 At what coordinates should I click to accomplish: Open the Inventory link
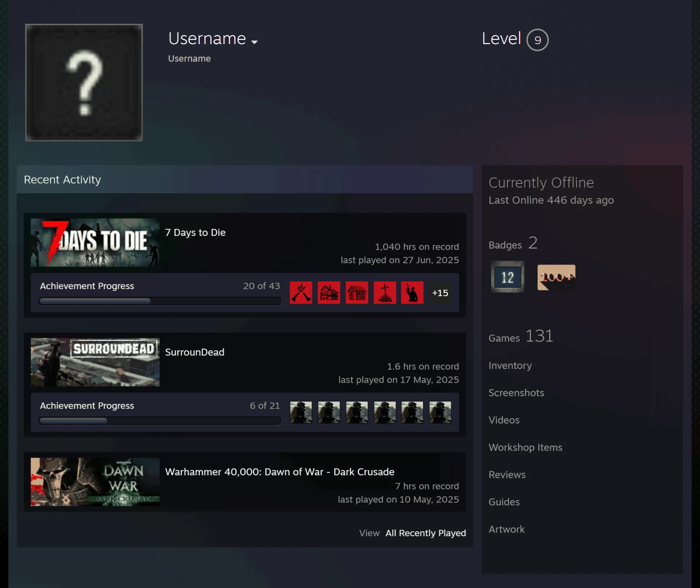point(510,366)
